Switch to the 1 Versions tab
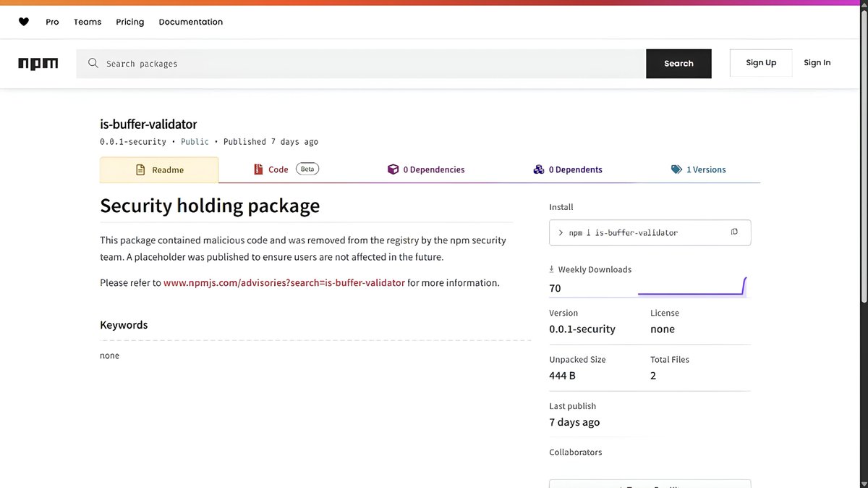The height and width of the screenshot is (488, 868). click(x=699, y=169)
